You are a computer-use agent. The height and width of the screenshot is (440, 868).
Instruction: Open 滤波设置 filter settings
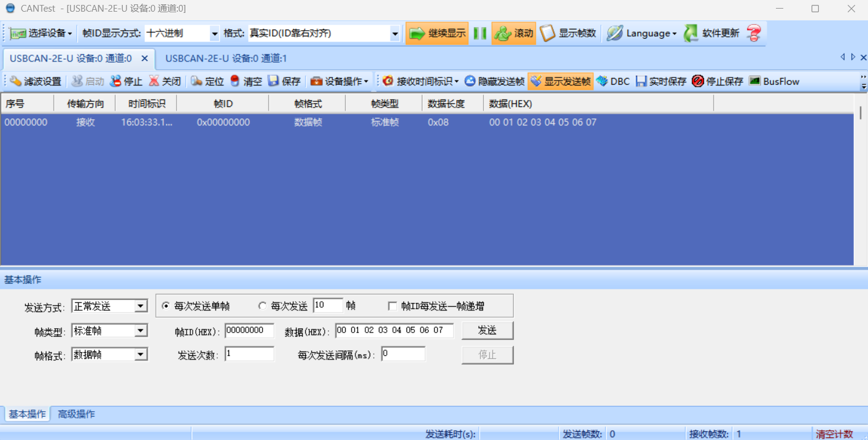pyautogui.click(x=35, y=81)
